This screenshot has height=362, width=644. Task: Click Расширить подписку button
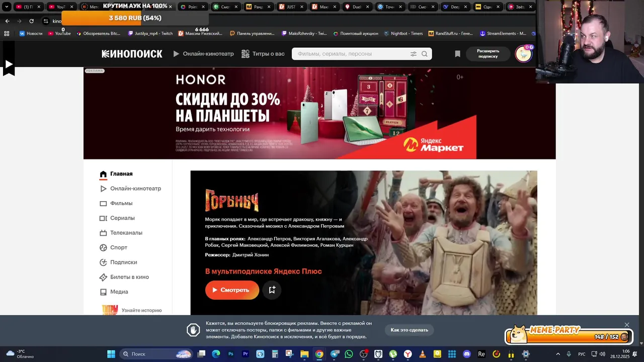tap(488, 54)
